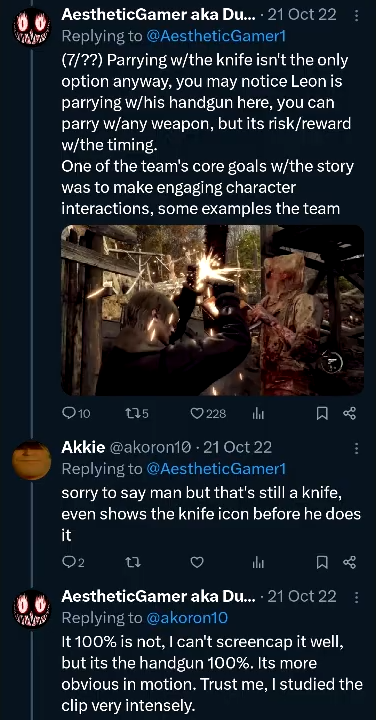Image resolution: width=376 pixels, height=720 pixels.
Task: View analytics icon on the parrying tweet
Action: point(258,414)
